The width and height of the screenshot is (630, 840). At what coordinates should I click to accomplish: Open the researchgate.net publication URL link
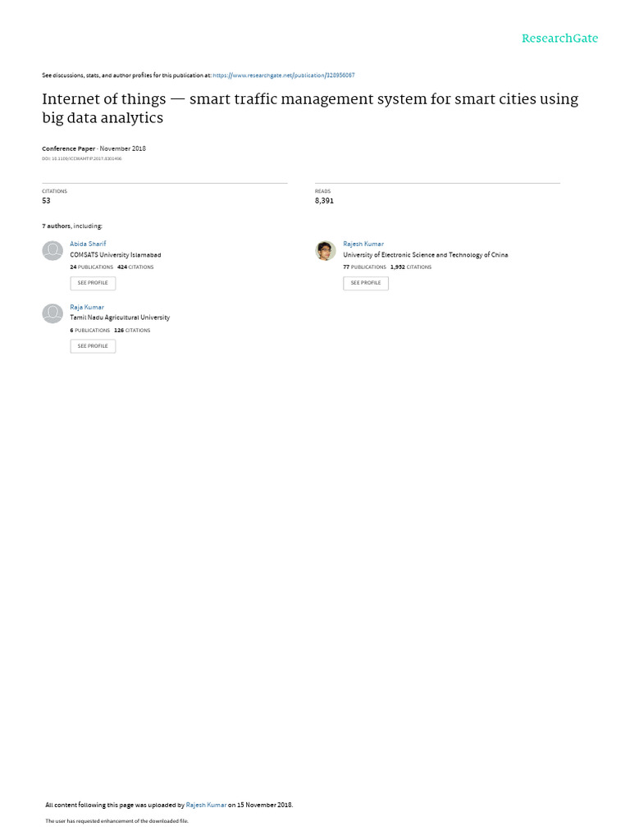click(x=283, y=75)
